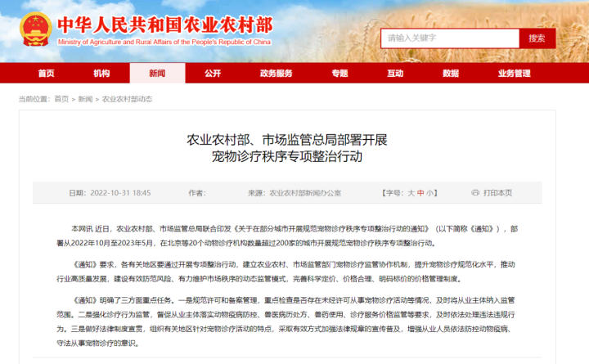This screenshot has height=364, width=589.
Task: Open the 业务管理 navigation menu item
Action: 515,74
